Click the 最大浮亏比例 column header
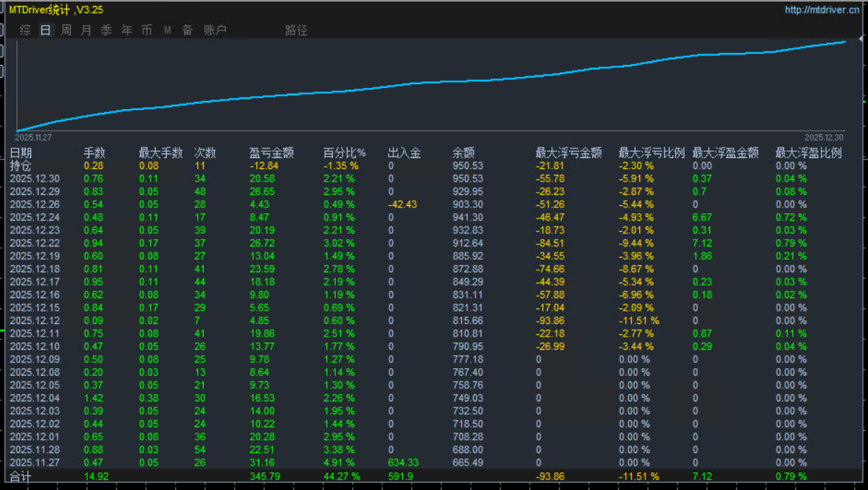The image size is (868, 490). [652, 153]
